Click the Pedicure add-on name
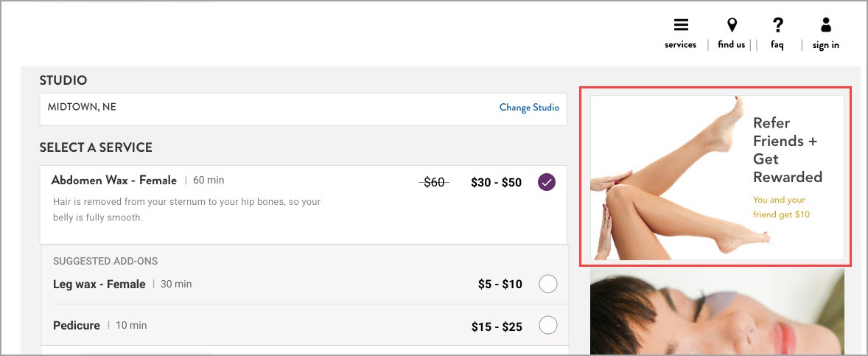 click(x=77, y=325)
